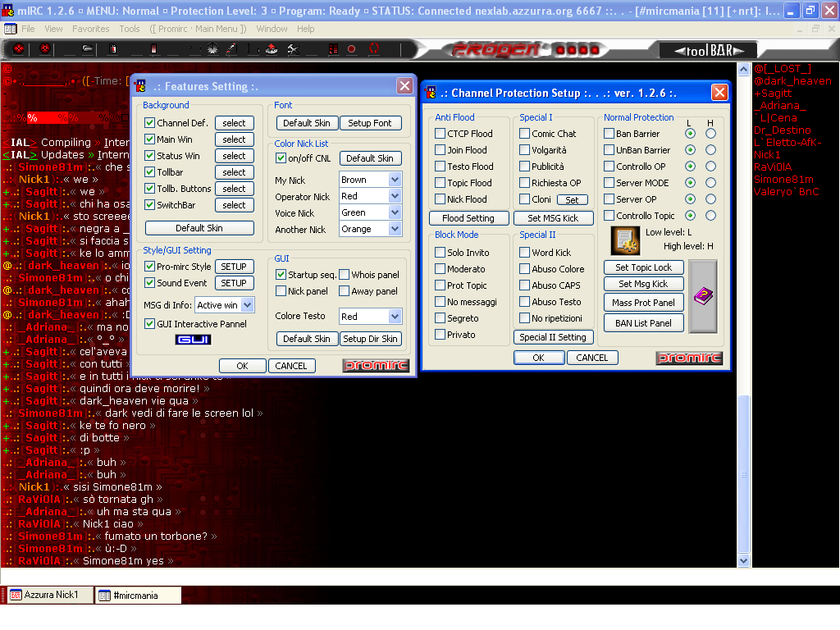Click the crossed tools icon in toolbar
Viewport: 840px width, 630px height.
coord(292,49)
